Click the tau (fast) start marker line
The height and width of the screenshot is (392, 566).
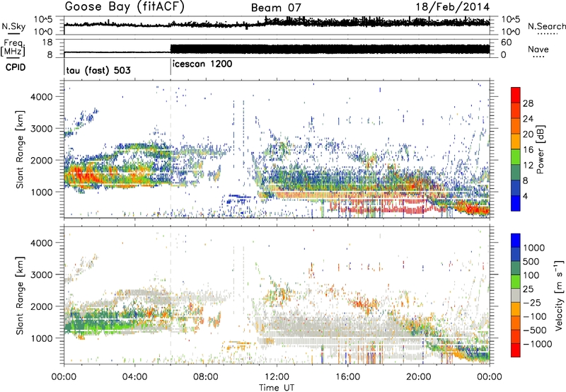tap(64, 67)
